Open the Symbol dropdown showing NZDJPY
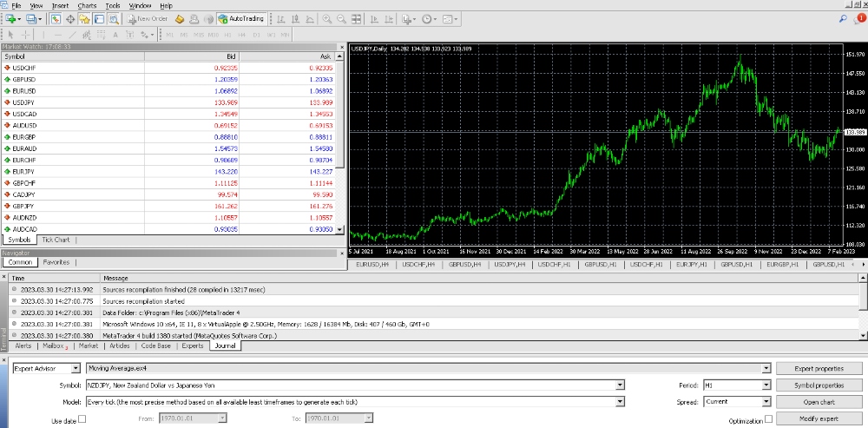868x428 pixels. coord(620,385)
